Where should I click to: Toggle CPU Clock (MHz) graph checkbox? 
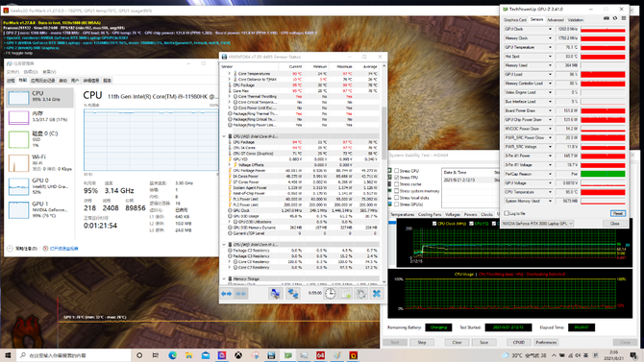point(434,224)
